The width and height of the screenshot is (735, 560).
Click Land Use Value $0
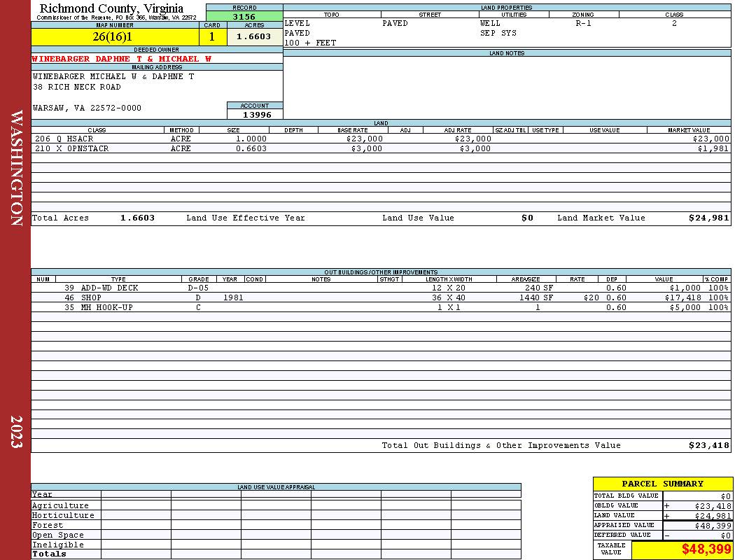click(527, 218)
